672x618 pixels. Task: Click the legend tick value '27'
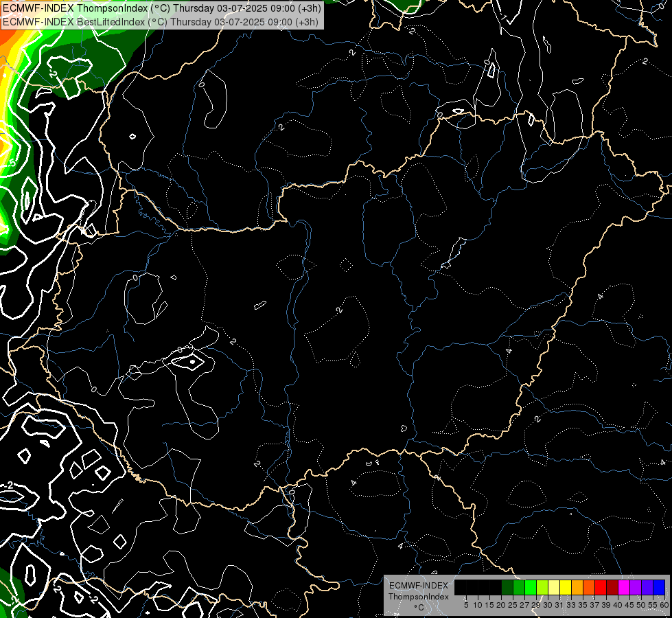[524, 605]
